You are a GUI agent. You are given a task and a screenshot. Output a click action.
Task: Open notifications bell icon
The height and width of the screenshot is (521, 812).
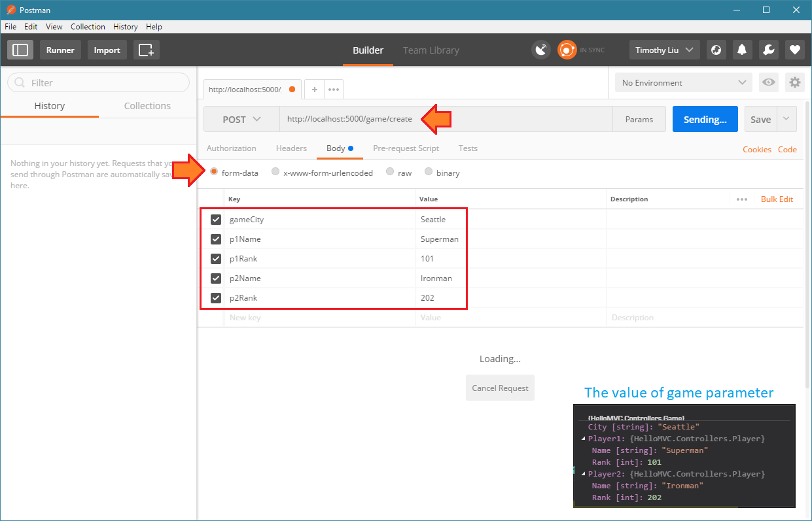click(x=742, y=50)
